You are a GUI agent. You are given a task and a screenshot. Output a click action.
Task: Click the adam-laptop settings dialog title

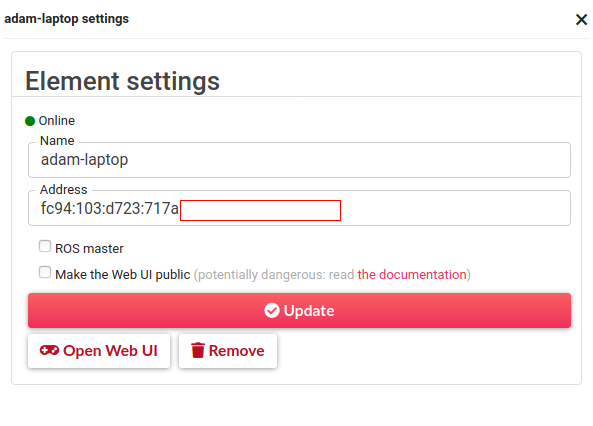(67, 19)
